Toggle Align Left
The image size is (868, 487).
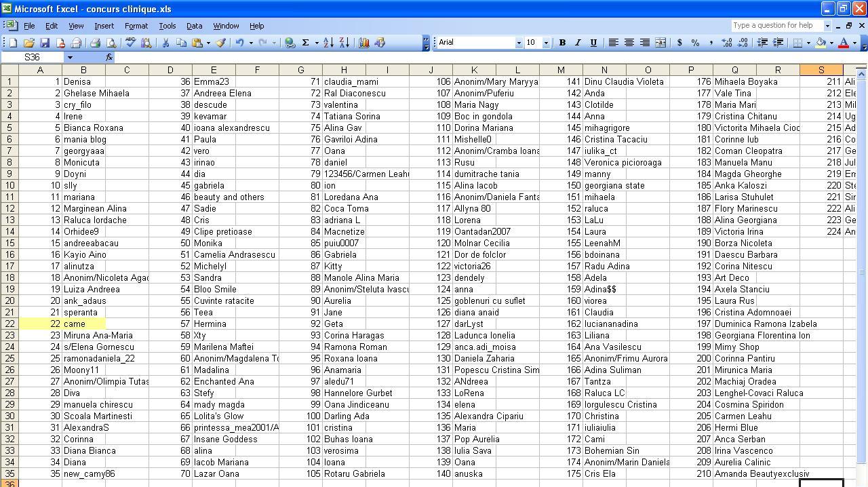click(x=613, y=43)
